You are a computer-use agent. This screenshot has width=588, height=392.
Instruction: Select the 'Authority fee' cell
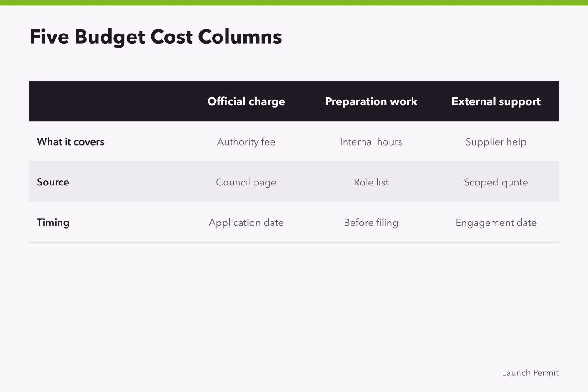[246, 142]
